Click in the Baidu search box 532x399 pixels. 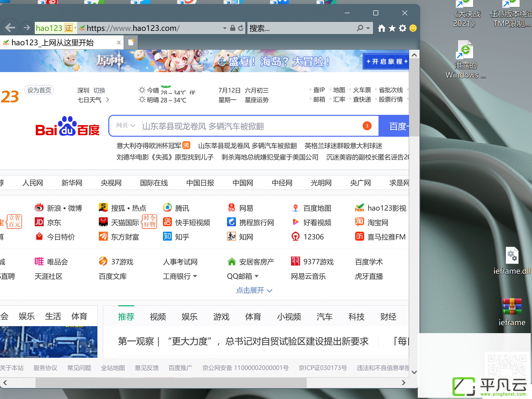tap(251, 126)
